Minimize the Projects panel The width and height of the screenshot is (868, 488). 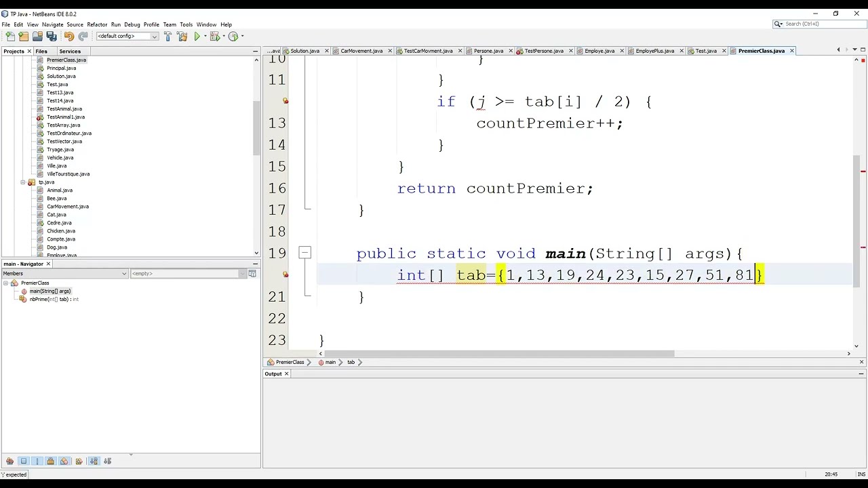[x=255, y=52]
